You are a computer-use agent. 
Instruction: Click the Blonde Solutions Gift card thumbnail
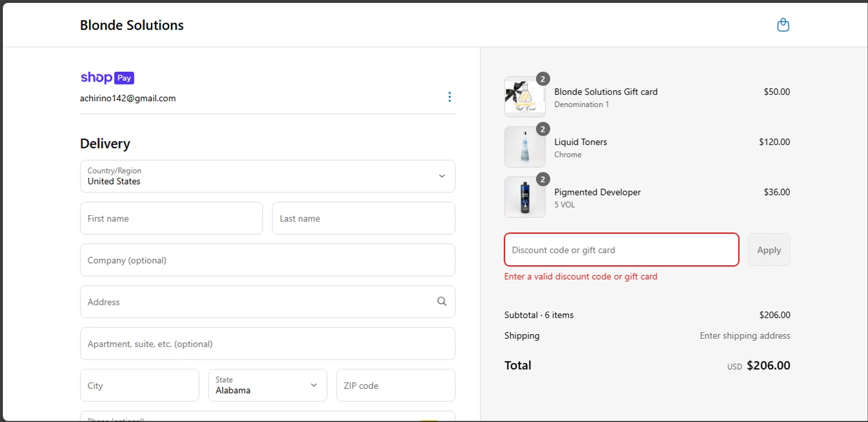point(525,97)
